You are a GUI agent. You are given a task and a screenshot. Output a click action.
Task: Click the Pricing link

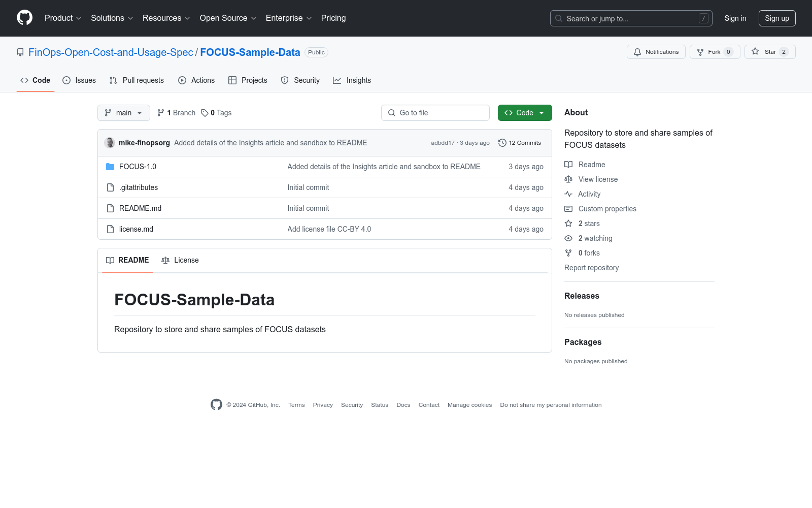(x=333, y=18)
